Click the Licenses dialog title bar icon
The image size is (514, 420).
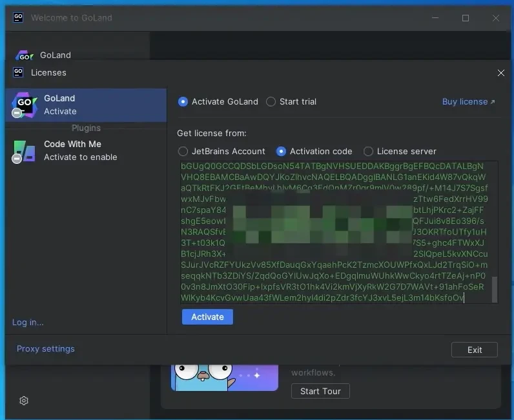coord(18,72)
